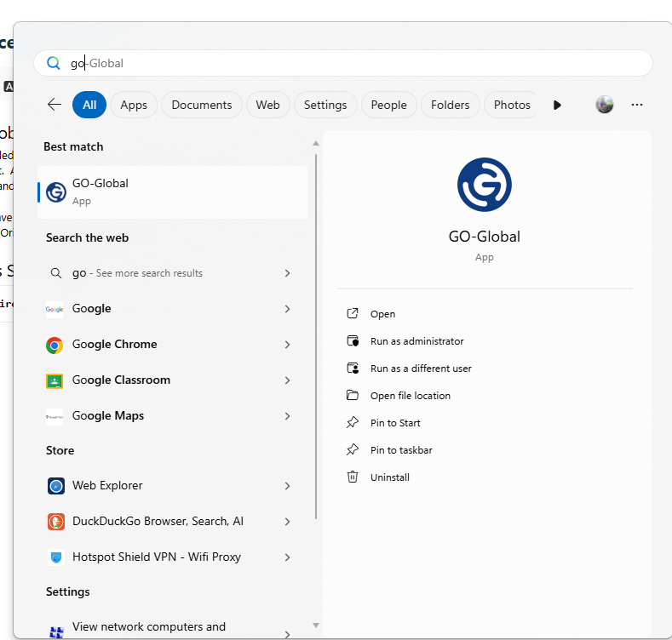Click the search magnifier icon in search box
Image resolution: width=672 pixels, height=640 pixels.
pos(54,63)
